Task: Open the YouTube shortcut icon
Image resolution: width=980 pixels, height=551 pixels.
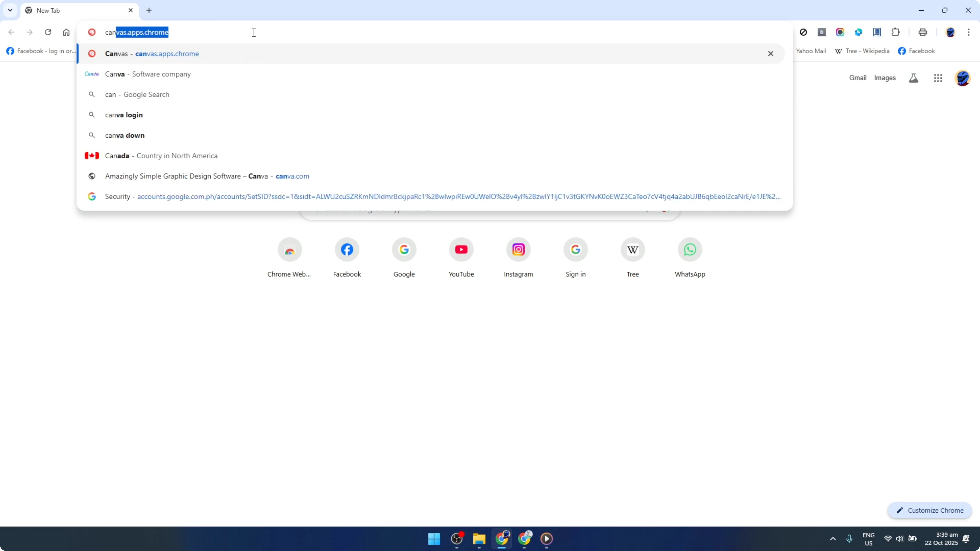Action: pyautogui.click(x=461, y=249)
